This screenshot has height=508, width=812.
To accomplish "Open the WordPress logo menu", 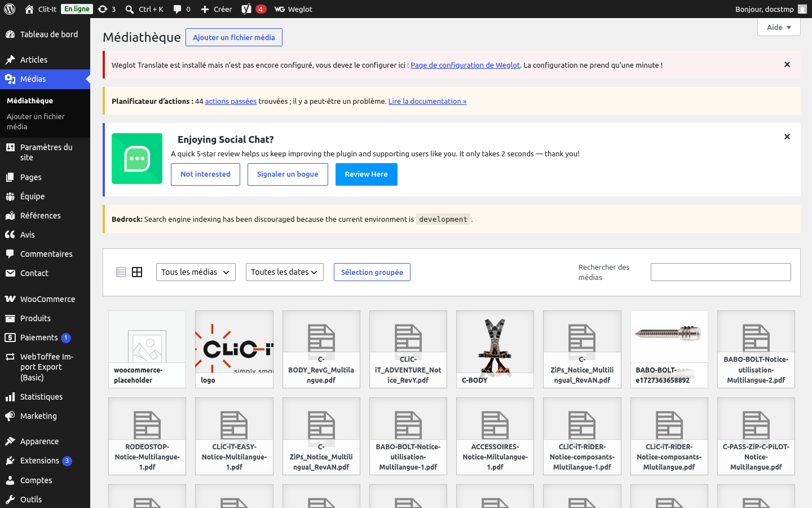I will click(x=9, y=9).
